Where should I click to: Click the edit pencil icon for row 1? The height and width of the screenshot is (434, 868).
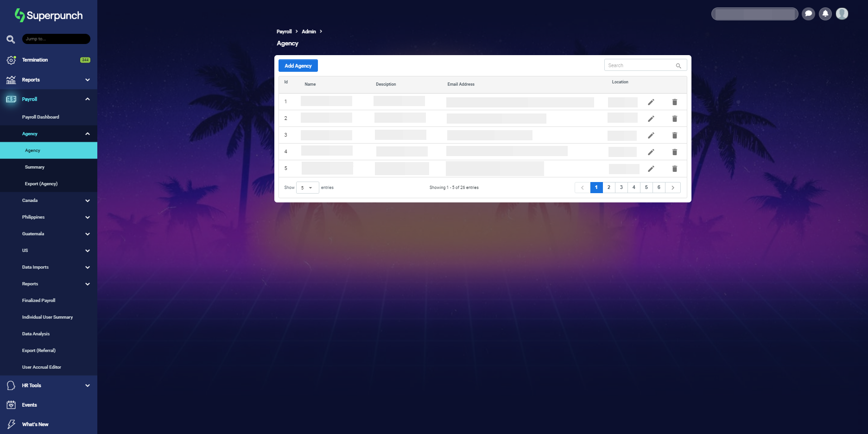tap(651, 102)
